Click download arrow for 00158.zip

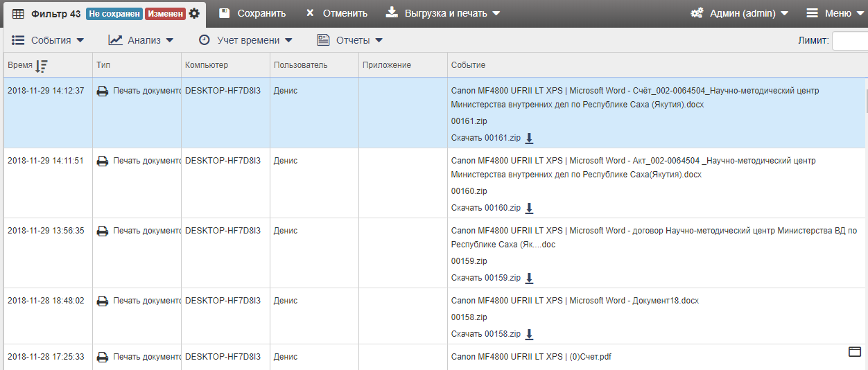pyautogui.click(x=529, y=334)
